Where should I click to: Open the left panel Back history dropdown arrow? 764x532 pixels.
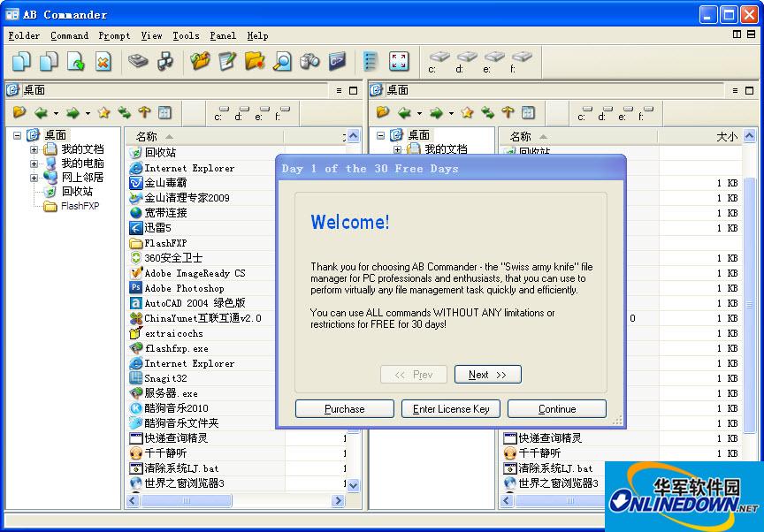[x=56, y=113]
